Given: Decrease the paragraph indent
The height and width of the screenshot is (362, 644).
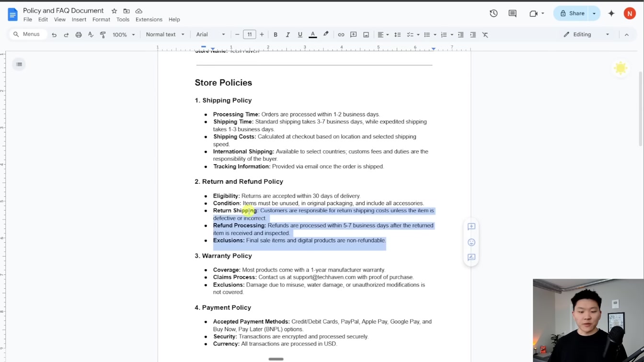Looking at the screenshot, I should [x=461, y=34].
